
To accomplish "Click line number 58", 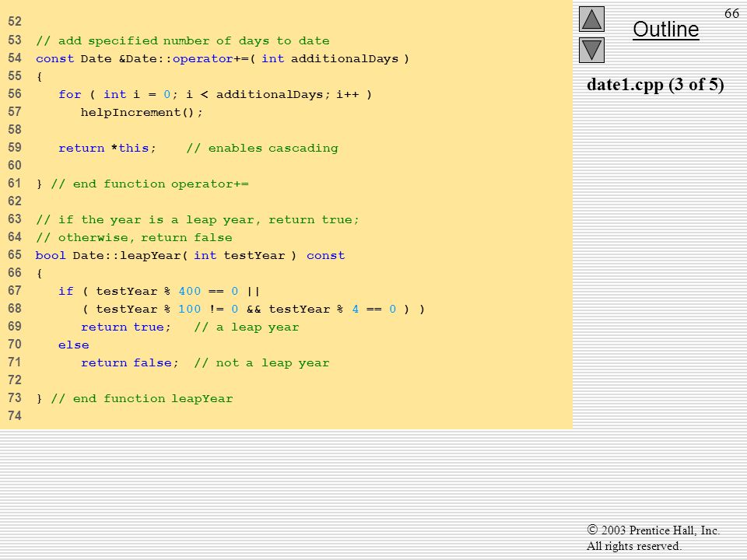I will 15,130.
